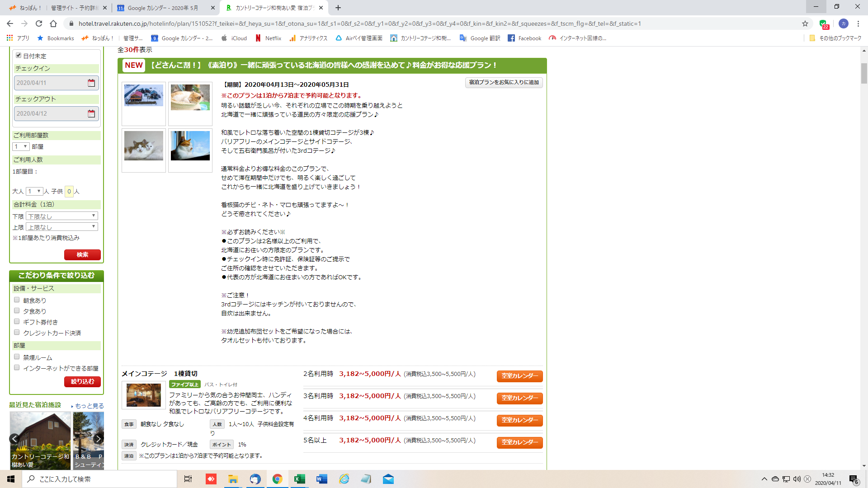Bookmark this page with the star icon
Screen dimensions: 868x488
(x=805, y=23)
